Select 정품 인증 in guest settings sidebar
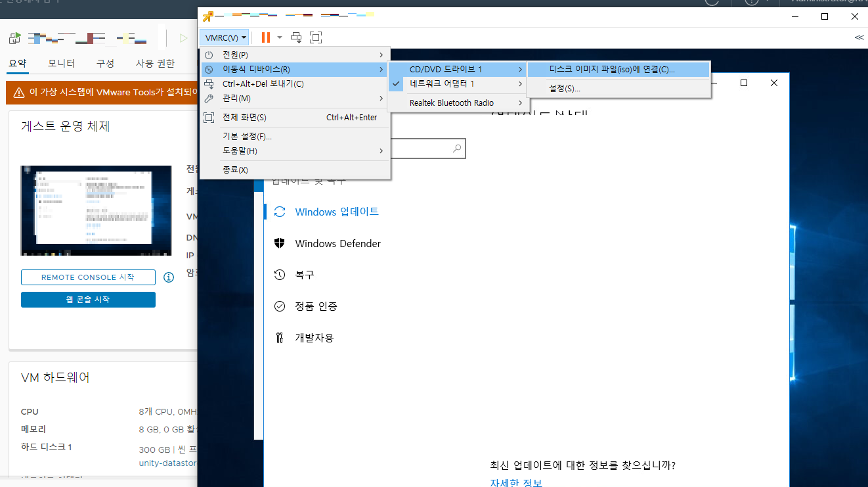Screen dimensions: 868x487 pyautogui.click(x=316, y=306)
